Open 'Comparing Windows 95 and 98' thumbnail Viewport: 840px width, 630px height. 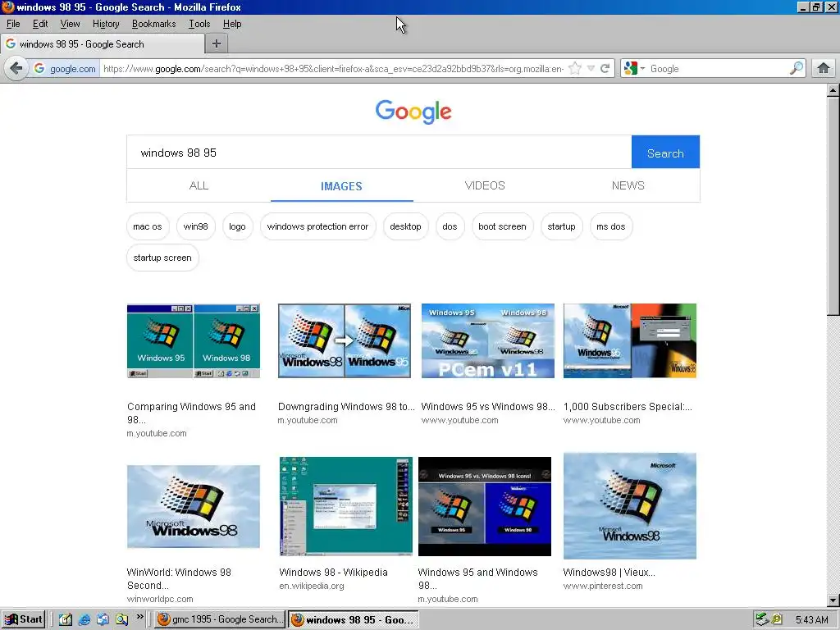(x=194, y=340)
